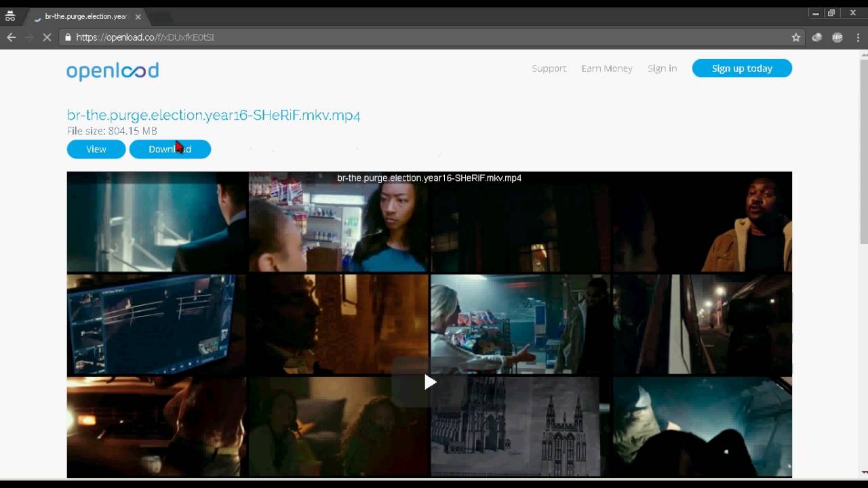Click the scrollbar up arrow
Viewport: 868px width, 488px height.
pyautogui.click(x=863, y=54)
